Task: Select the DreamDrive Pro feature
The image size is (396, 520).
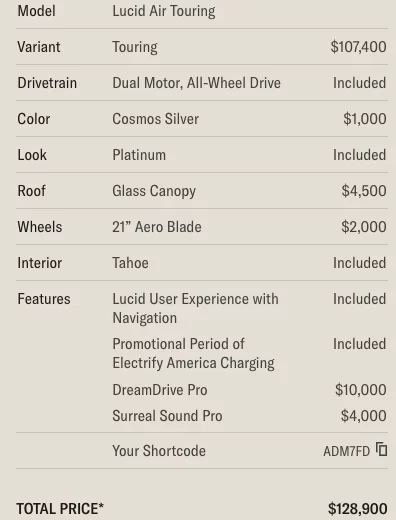Action: 160,390
